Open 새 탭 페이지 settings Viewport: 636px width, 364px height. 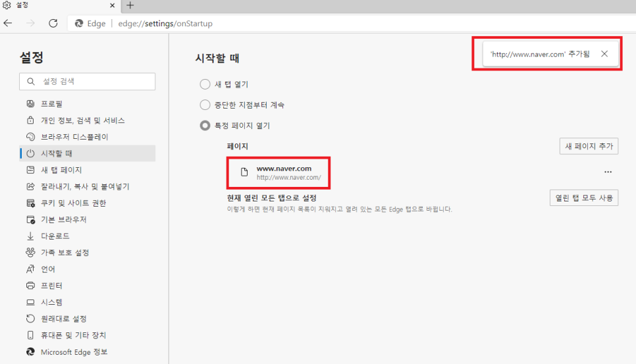tap(87, 170)
